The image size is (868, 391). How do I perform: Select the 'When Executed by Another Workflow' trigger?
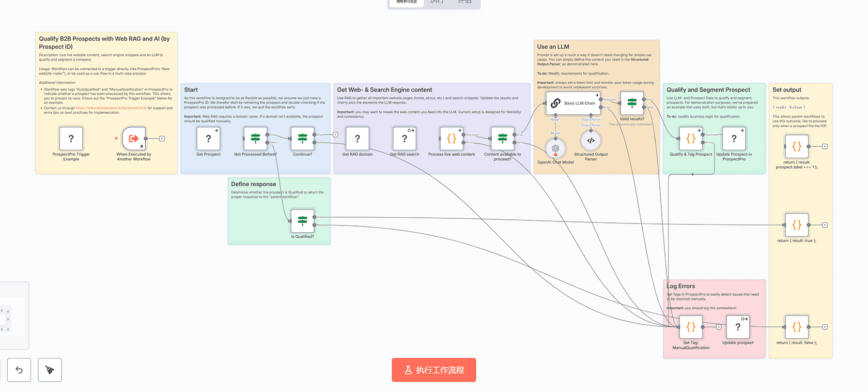coord(134,139)
